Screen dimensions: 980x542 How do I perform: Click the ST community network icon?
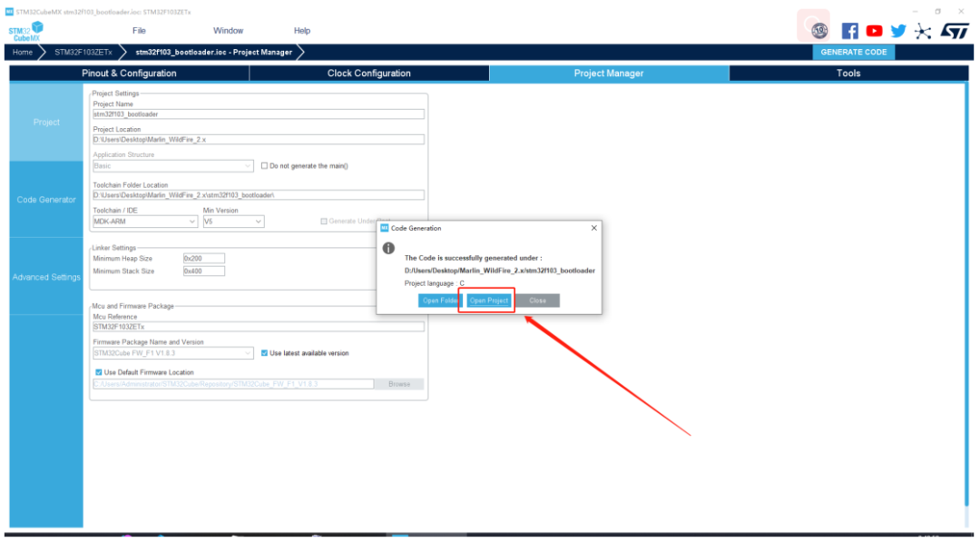point(923,31)
